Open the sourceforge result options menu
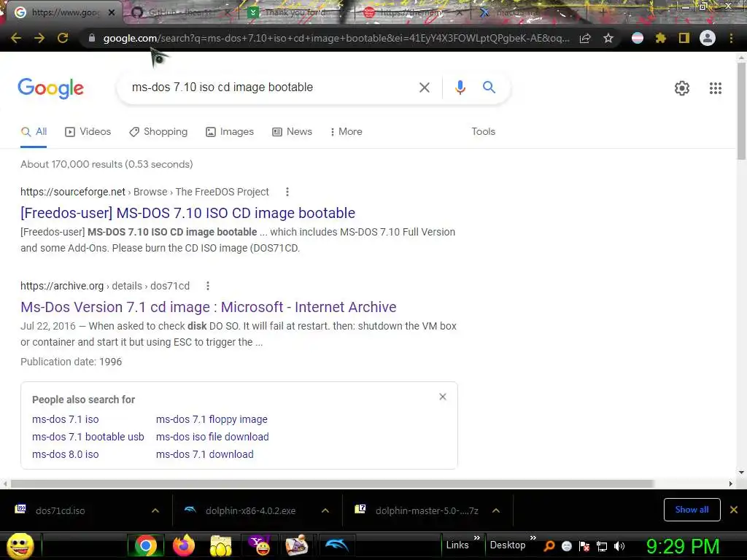Screen dimensions: 747x560 tap(287, 192)
